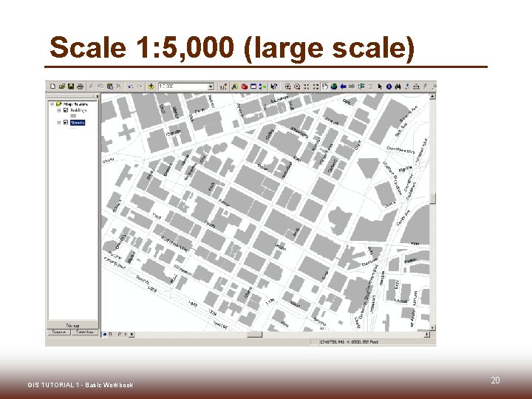The image size is (532, 399).
Task: Select the Buildings layer name
Action: point(78,110)
